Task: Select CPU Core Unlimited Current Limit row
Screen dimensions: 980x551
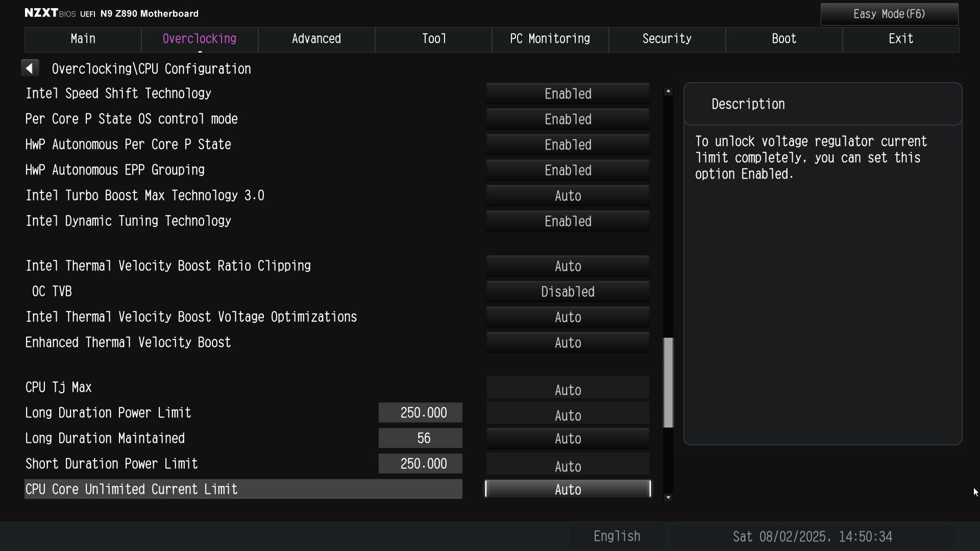Action: pyautogui.click(x=243, y=489)
